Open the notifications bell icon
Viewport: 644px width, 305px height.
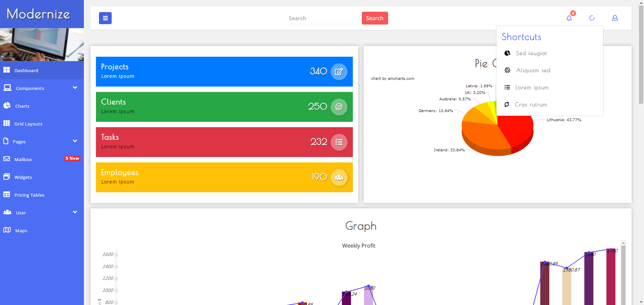click(x=569, y=18)
